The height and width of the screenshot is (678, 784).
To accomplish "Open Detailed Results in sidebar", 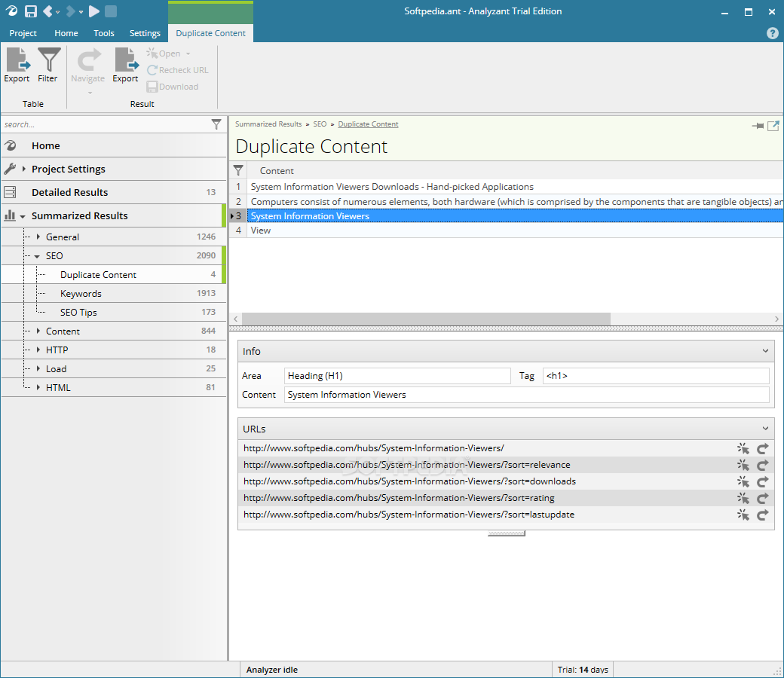I will point(114,192).
